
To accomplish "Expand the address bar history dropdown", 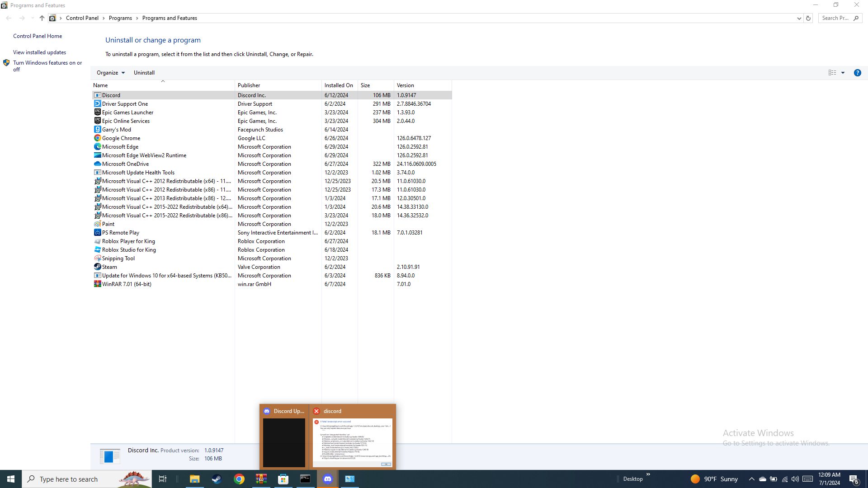I will pos(799,18).
